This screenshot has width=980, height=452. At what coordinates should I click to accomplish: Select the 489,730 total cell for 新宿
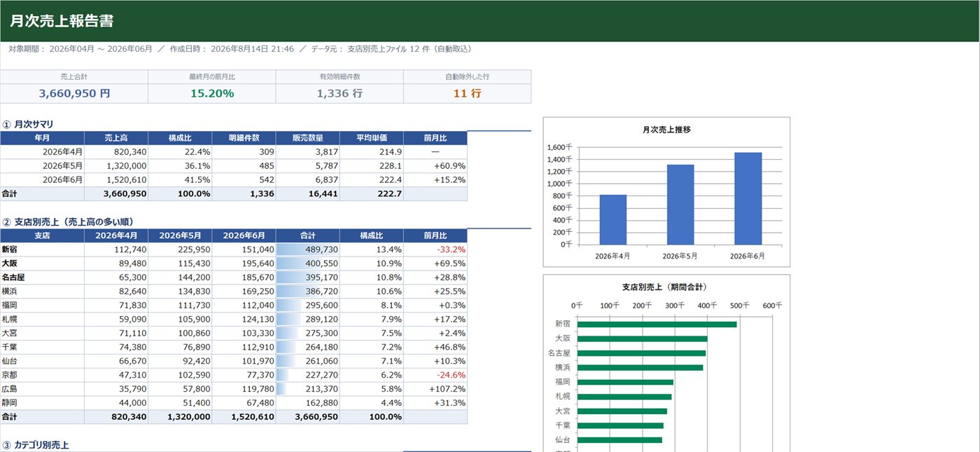tap(307, 249)
